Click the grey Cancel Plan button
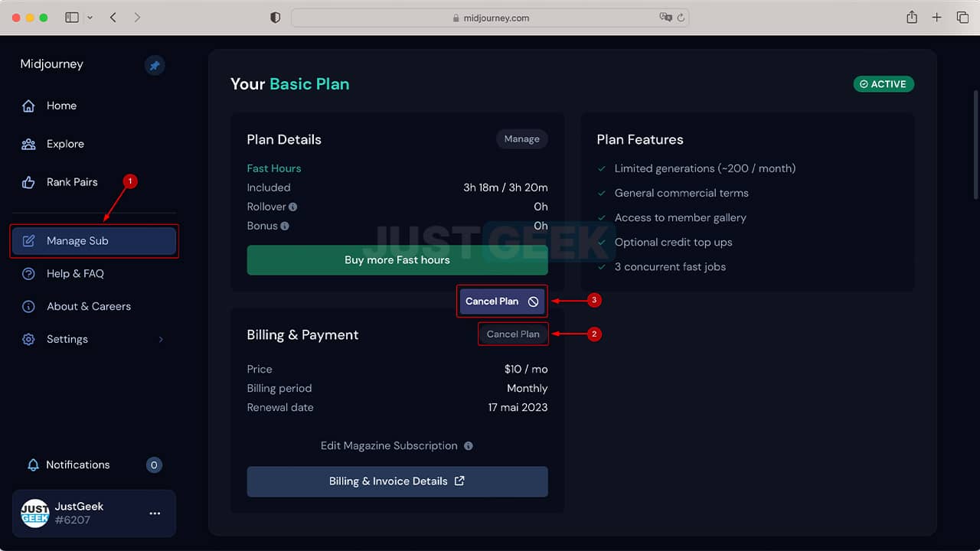The image size is (980, 551). pyautogui.click(x=513, y=334)
